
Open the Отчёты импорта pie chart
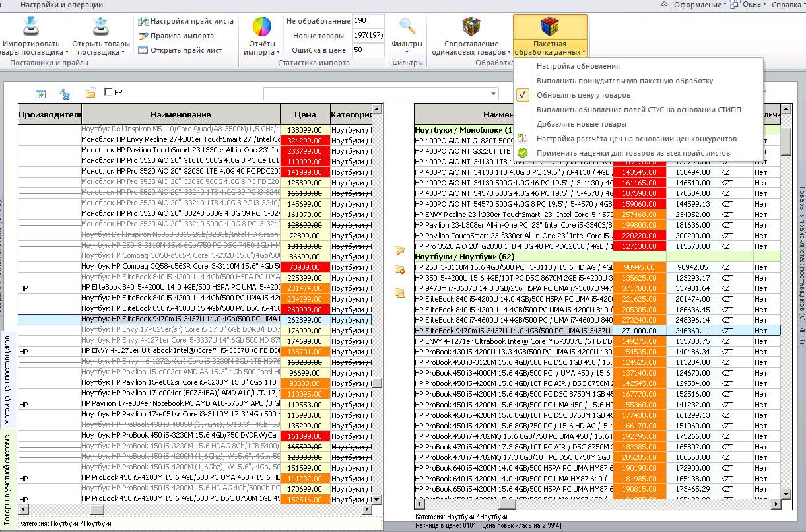coord(262,28)
